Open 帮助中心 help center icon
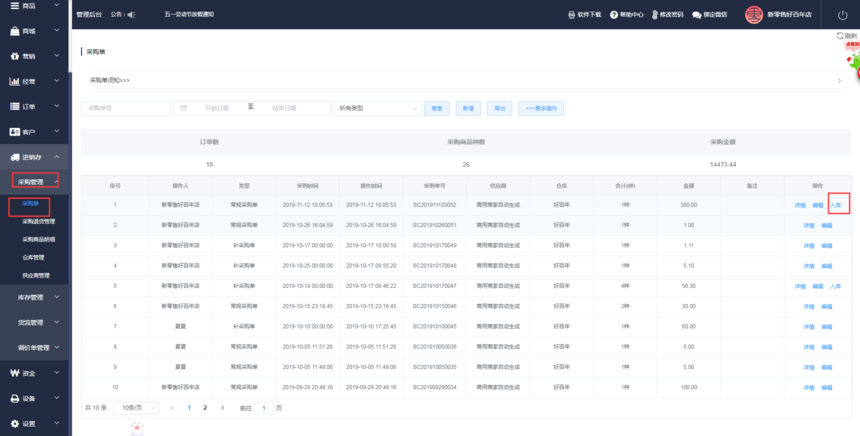Screen dimensions: 860x436 [614, 15]
